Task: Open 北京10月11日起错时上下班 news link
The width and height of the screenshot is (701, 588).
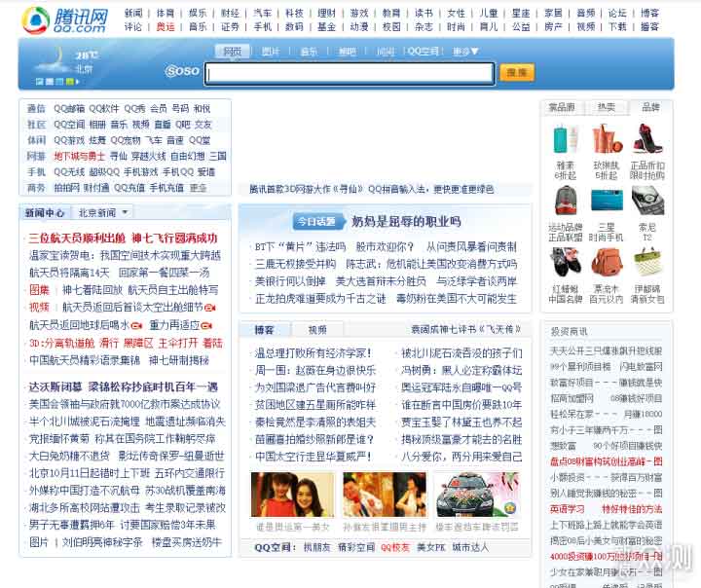Action: 89,473
